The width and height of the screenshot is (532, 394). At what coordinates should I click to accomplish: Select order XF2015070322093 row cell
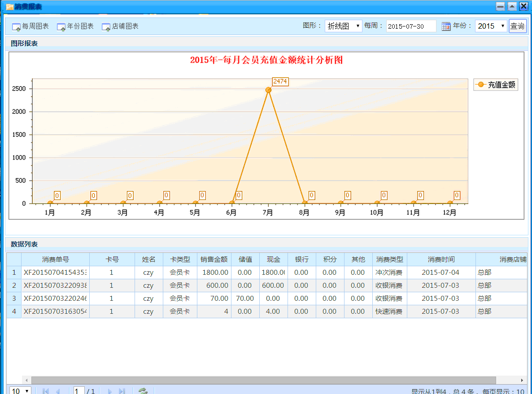click(55, 286)
